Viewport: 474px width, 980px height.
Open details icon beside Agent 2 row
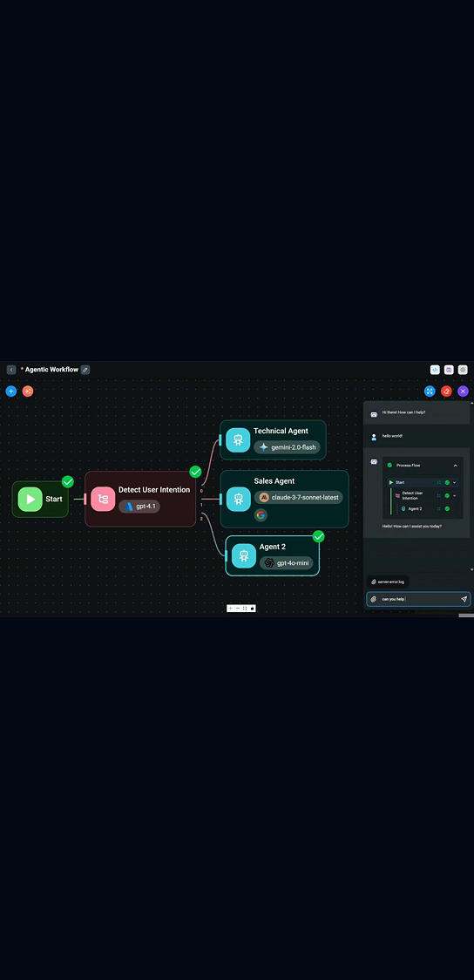point(439,509)
